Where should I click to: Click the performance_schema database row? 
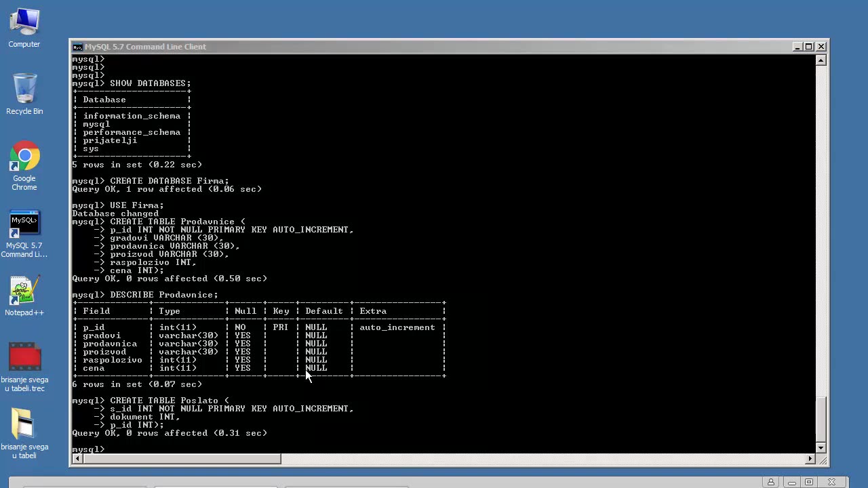(132, 132)
